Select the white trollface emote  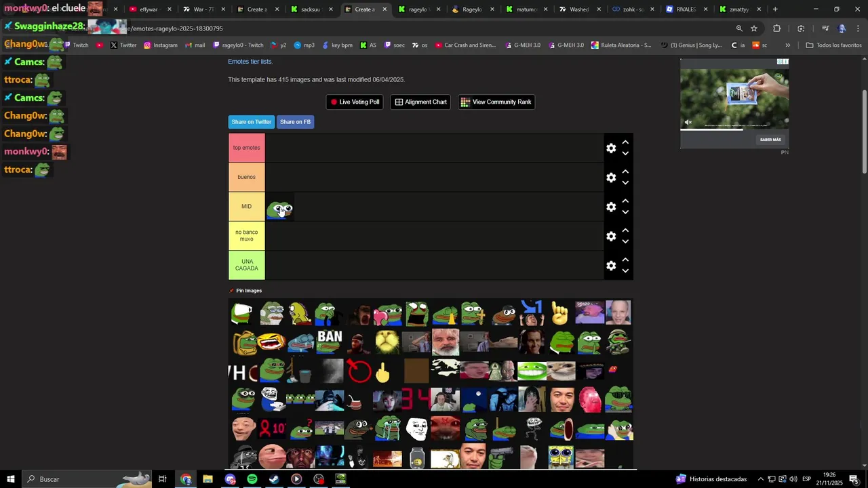pos(416,429)
